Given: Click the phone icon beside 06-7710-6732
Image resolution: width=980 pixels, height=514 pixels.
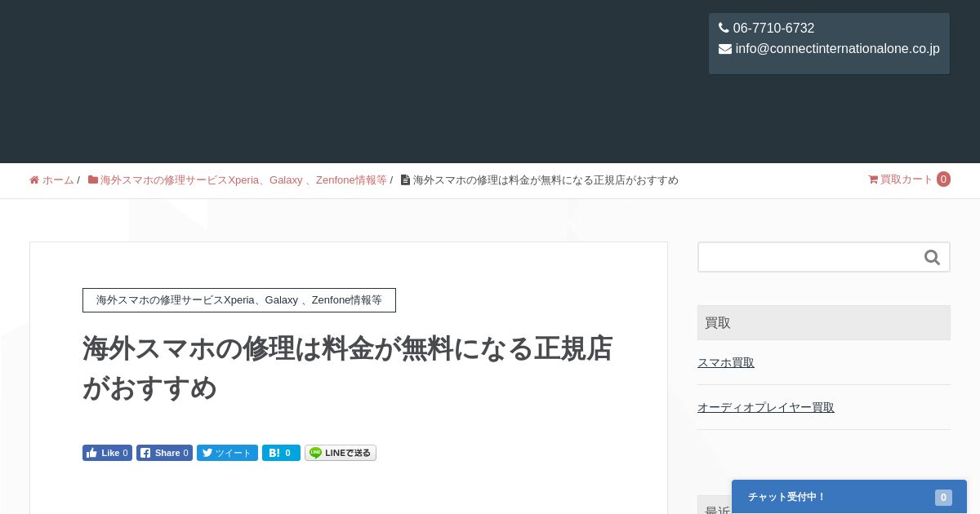Looking at the screenshot, I should 724,28.
